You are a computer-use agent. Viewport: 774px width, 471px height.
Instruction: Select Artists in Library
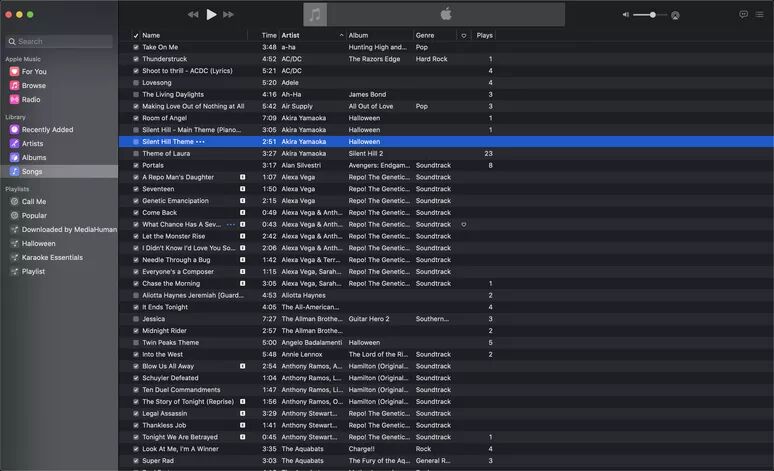pos(32,143)
